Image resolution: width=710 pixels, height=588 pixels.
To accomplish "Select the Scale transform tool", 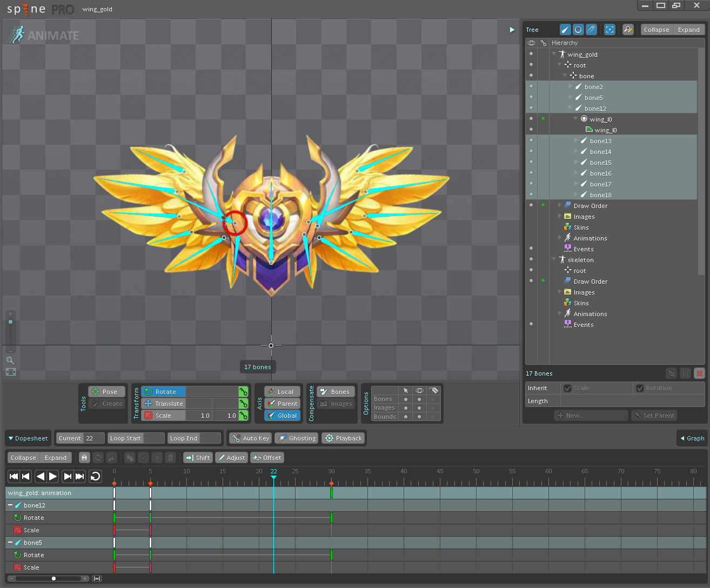I will 163,416.
